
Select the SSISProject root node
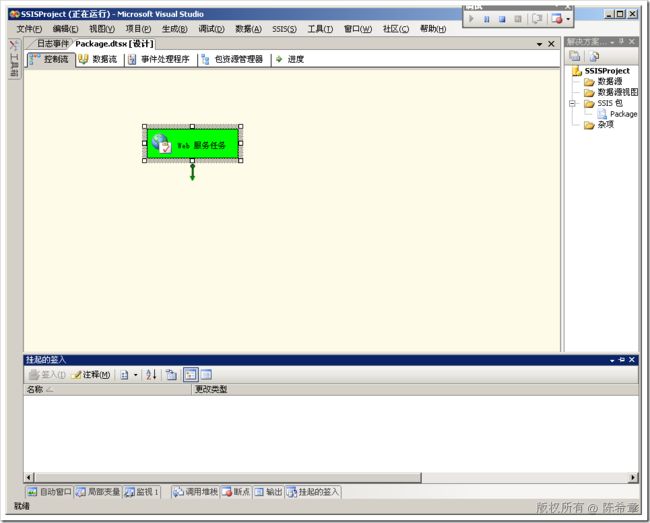click(607, 71)
